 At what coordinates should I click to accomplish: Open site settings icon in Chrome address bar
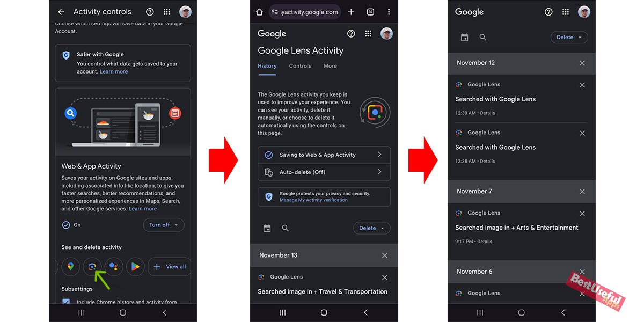[275, 12]
